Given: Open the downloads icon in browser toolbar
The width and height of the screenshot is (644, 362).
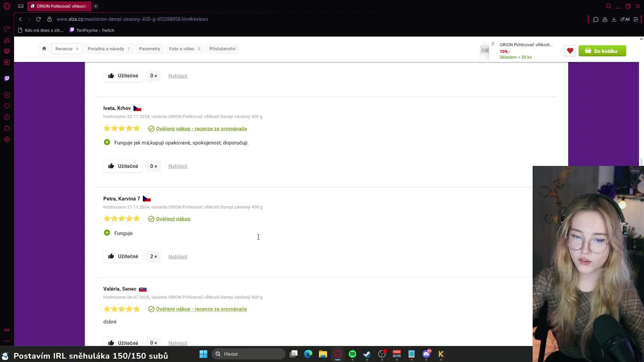Looking at the screenshot, I should 614,19.
